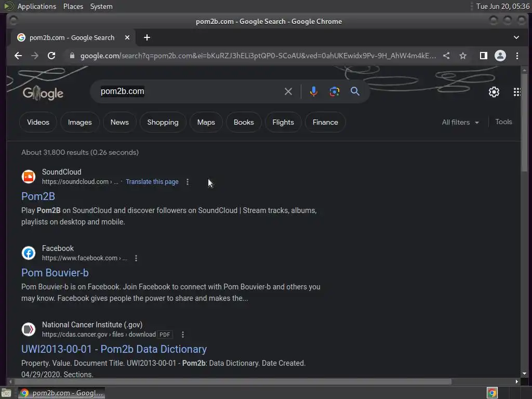The image size is (532, 399).
Task: Click the National Cancer Institute favicon
Action: [29, 329]
